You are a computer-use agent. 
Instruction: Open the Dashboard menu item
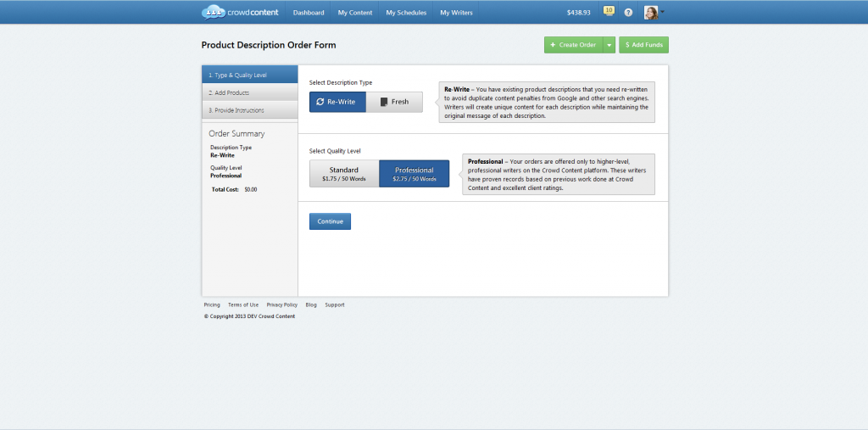click(309, 13)
